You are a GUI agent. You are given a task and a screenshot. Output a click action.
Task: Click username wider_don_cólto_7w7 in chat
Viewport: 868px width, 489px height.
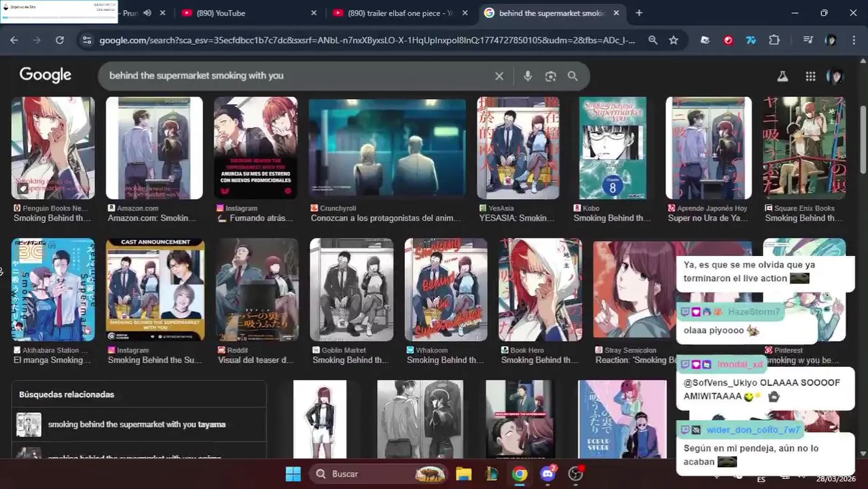[753, 430]
